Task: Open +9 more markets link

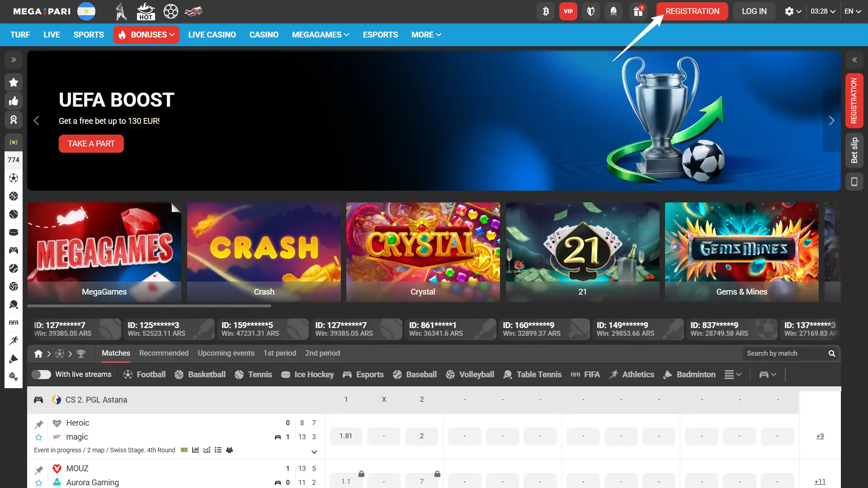Action: [x=820, y=436]
